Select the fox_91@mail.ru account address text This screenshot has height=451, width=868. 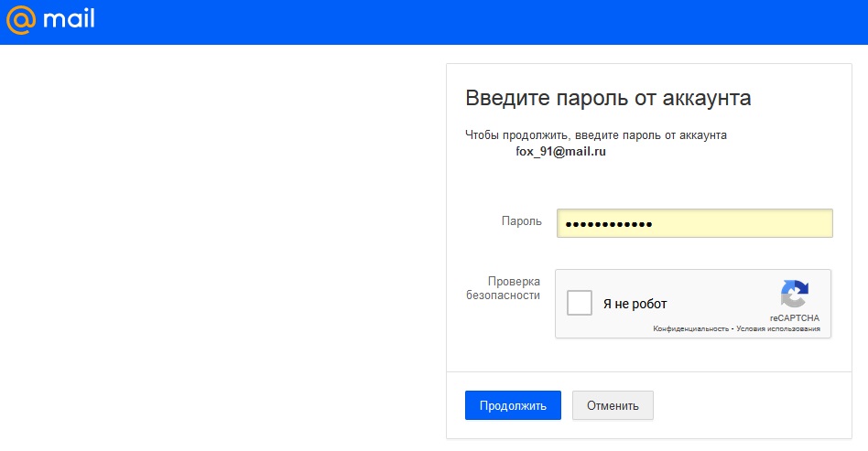point(560,151)
